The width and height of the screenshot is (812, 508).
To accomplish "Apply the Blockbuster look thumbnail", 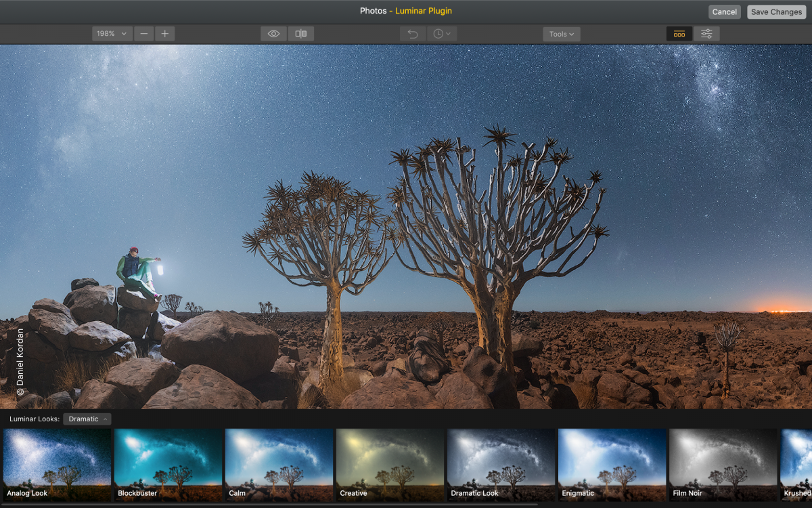I will (168, 464).
